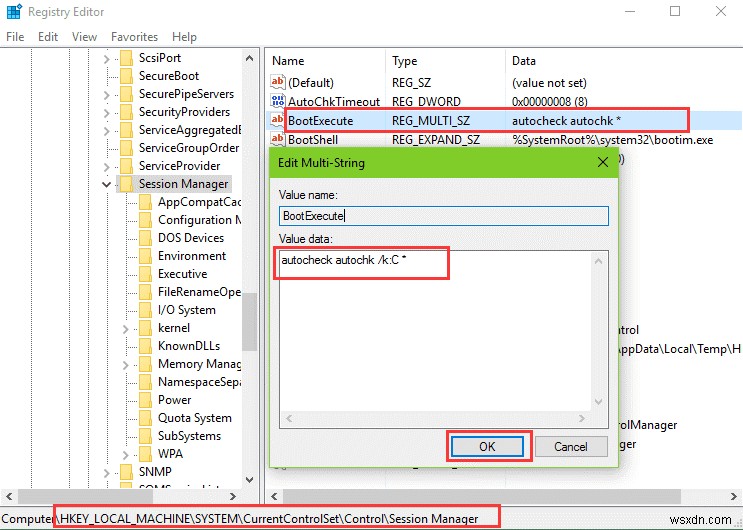Viewport: 743px width, 530px height.
Task: Click the Registry Editor app icon in title bar
Action: point(14,11)
